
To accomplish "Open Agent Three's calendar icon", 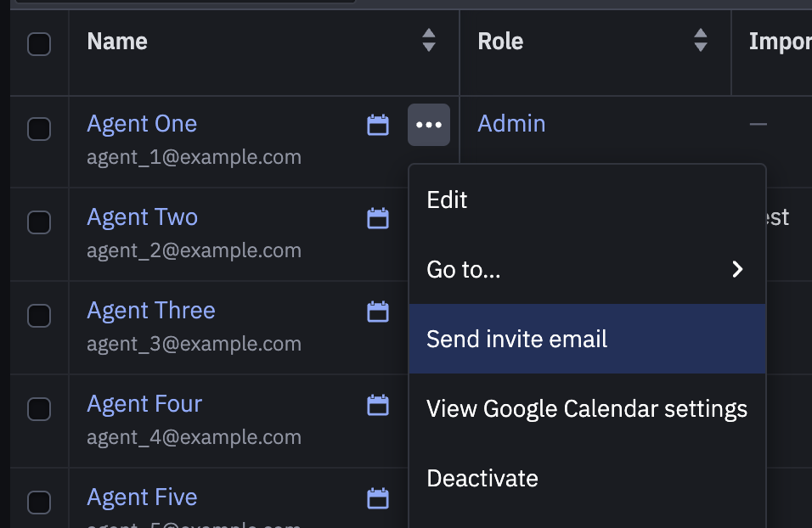I will click(378, 312).
